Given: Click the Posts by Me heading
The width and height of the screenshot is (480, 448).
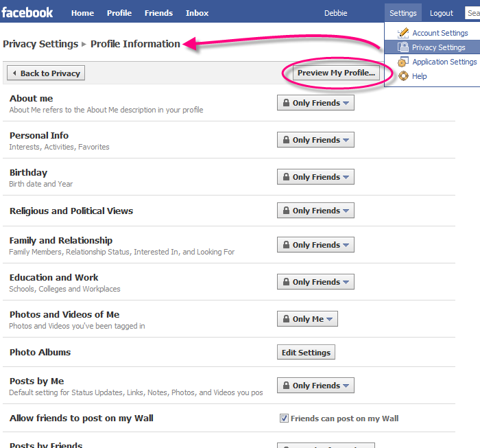Looking at the screenshot, I should click(37, 381).
